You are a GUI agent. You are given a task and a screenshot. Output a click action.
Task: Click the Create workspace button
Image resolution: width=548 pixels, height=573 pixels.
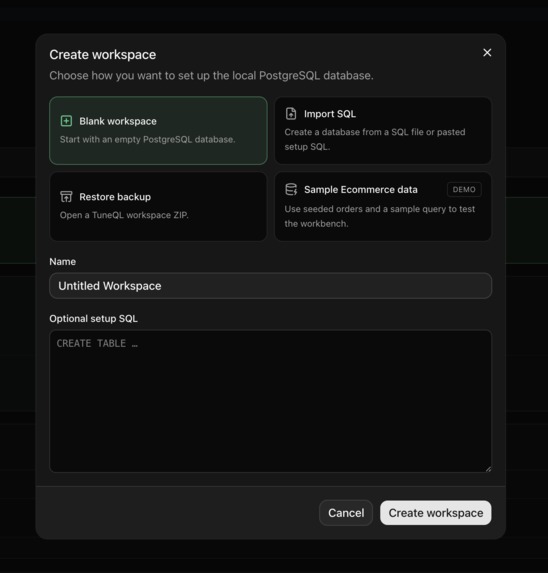[x=436, y=513]
